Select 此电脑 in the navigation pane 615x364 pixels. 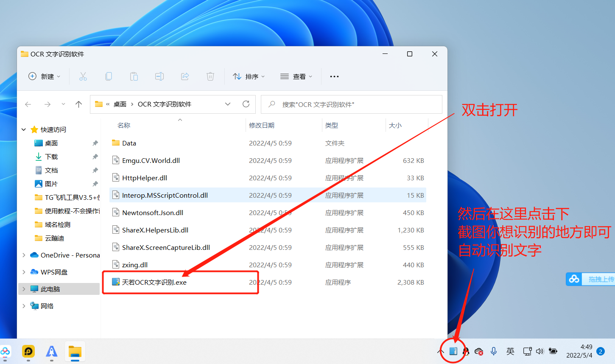(50, 289)
